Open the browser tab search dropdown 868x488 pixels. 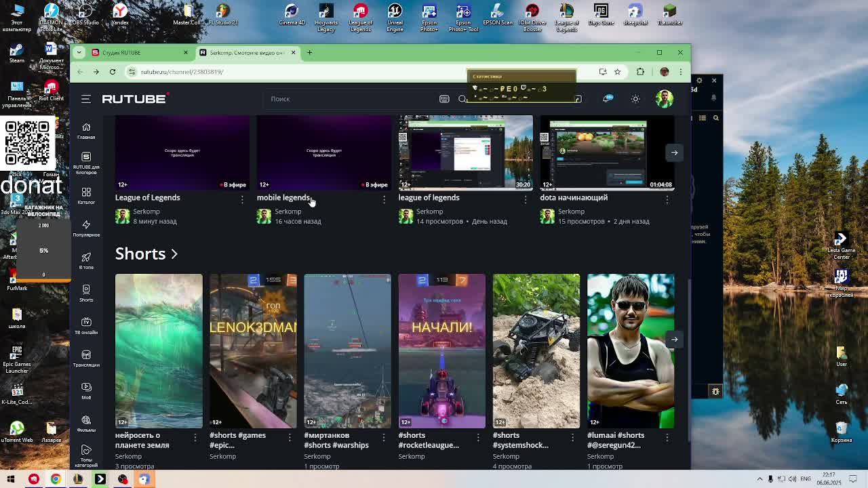(79, 52)
